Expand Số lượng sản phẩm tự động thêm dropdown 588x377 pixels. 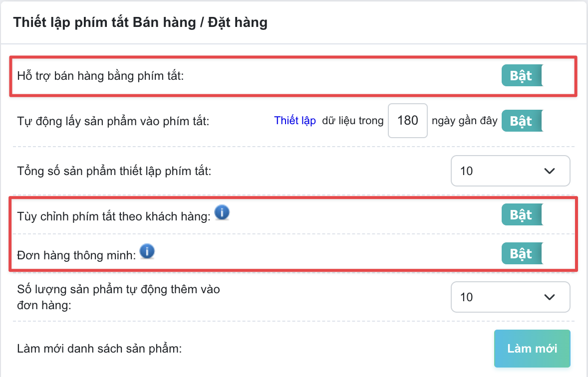(510, 297)
